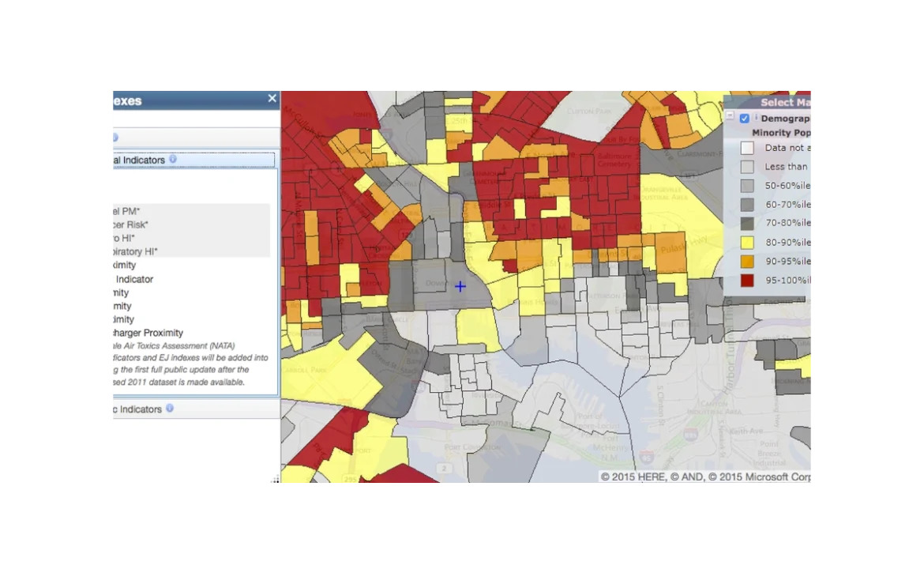Select the Diesel PM indicator
924x573 pixels.
tap(123, 211)
